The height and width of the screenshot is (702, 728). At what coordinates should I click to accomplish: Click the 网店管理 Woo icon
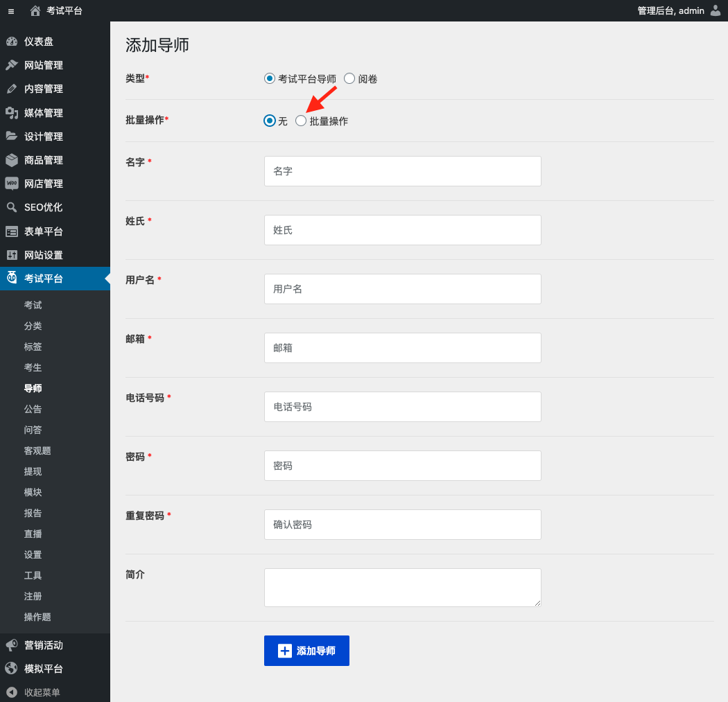tap(12, 183)
